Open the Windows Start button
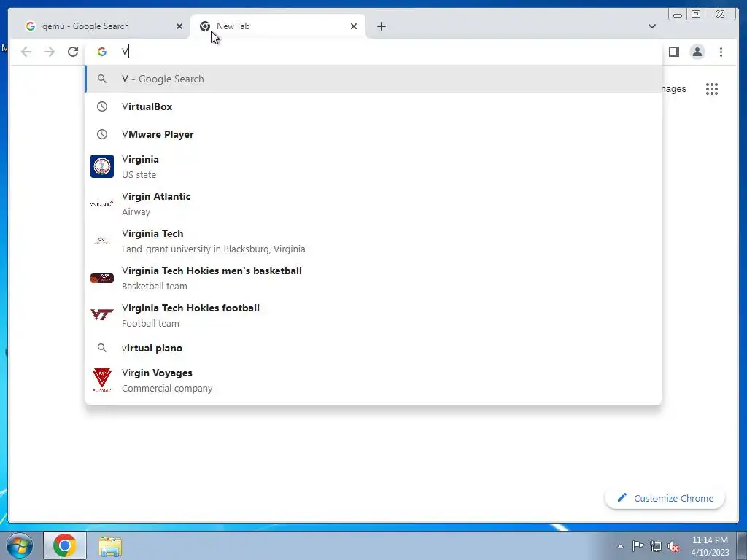 coord(19,545)
